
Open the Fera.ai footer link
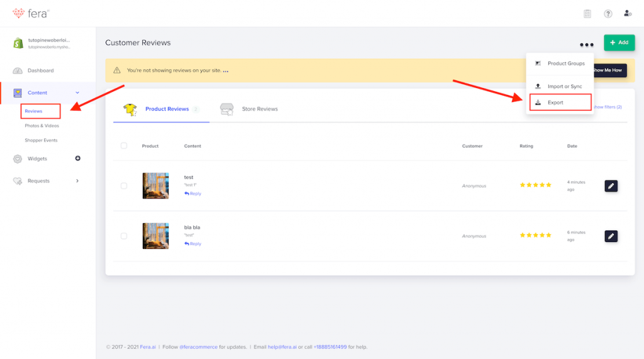148,347
